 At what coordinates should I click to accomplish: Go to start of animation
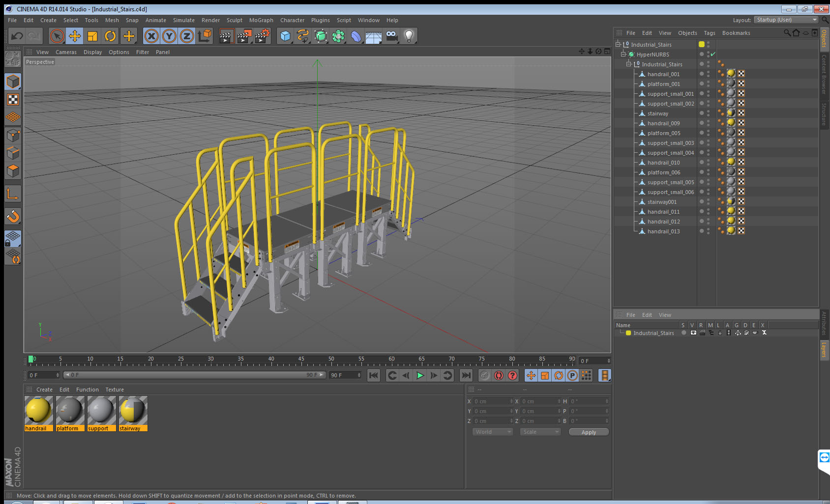(x=374, y=375)
